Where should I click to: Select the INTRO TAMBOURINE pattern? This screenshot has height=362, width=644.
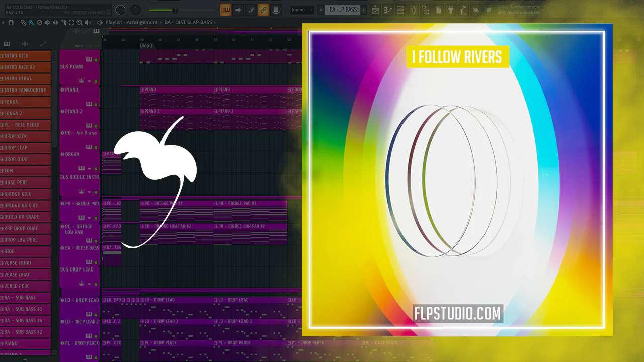25,90
